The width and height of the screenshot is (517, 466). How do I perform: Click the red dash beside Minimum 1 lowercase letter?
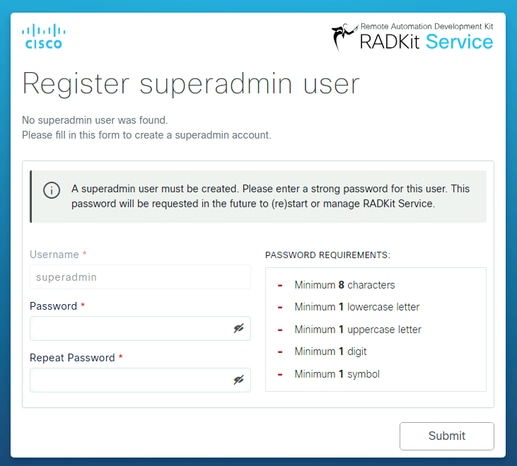280,307
